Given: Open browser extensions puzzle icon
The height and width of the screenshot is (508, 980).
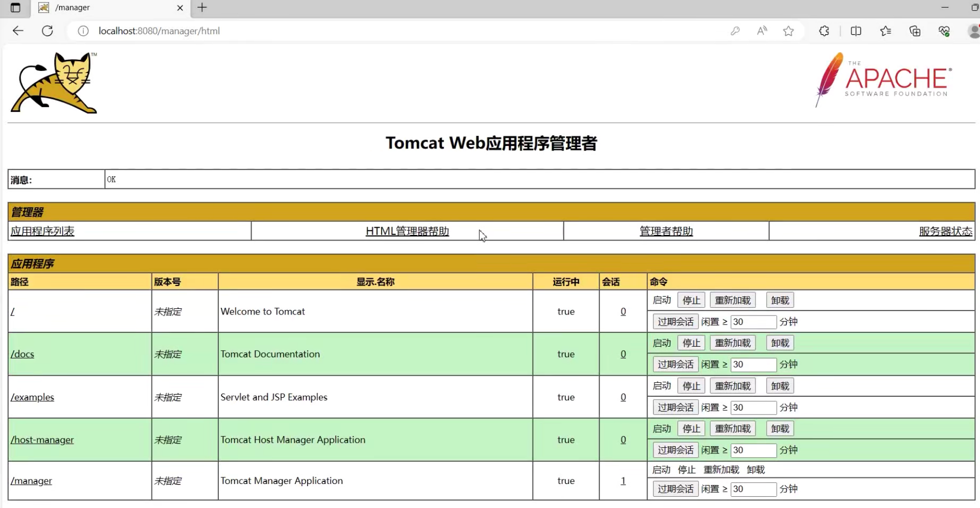Looking at the screenshot, I should click(824, 31).
